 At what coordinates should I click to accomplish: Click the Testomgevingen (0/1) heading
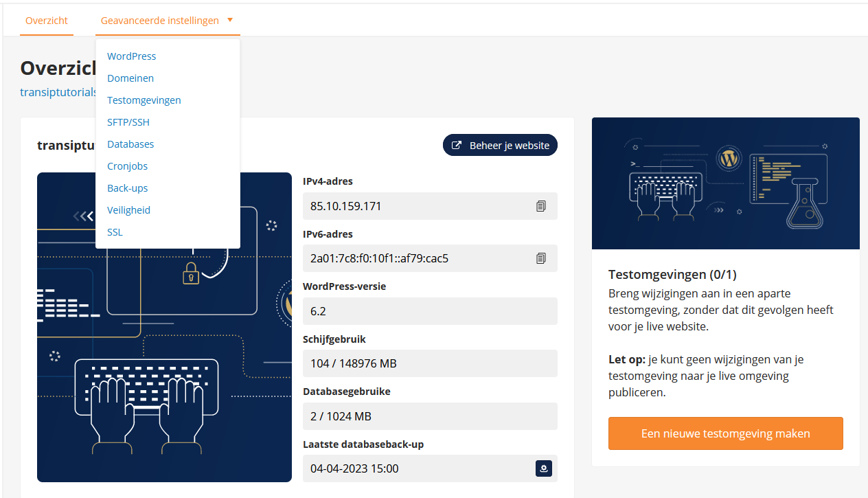tap(672, 275)
